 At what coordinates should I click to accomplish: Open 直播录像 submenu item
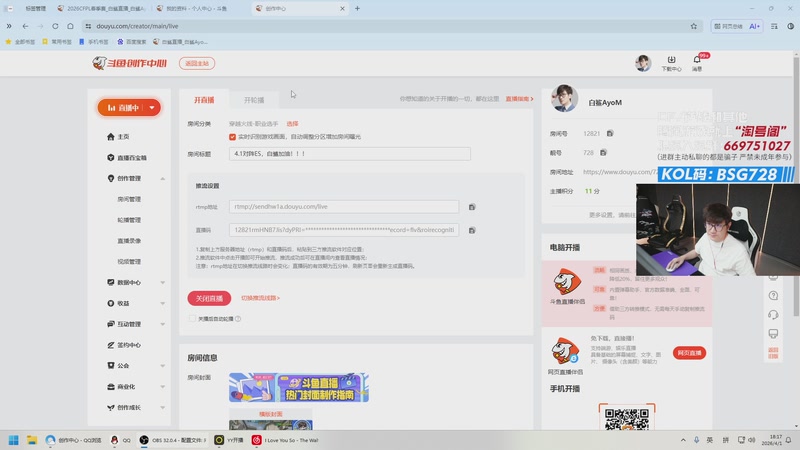click(x=129, y=241)
